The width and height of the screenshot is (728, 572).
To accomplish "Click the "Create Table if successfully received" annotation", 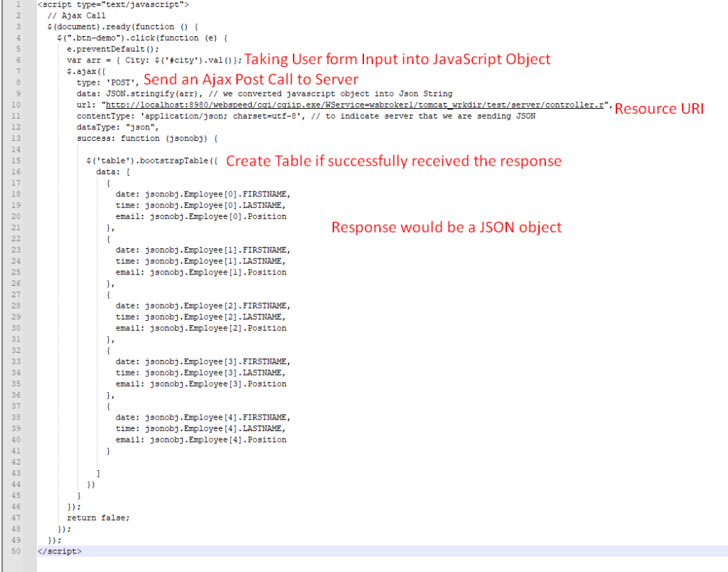I will 393,161.
